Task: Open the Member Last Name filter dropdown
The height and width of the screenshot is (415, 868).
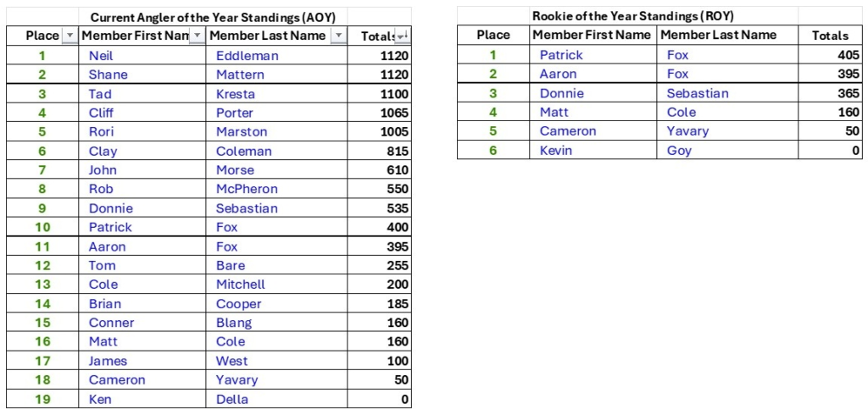Action: (x=338, y=36)
